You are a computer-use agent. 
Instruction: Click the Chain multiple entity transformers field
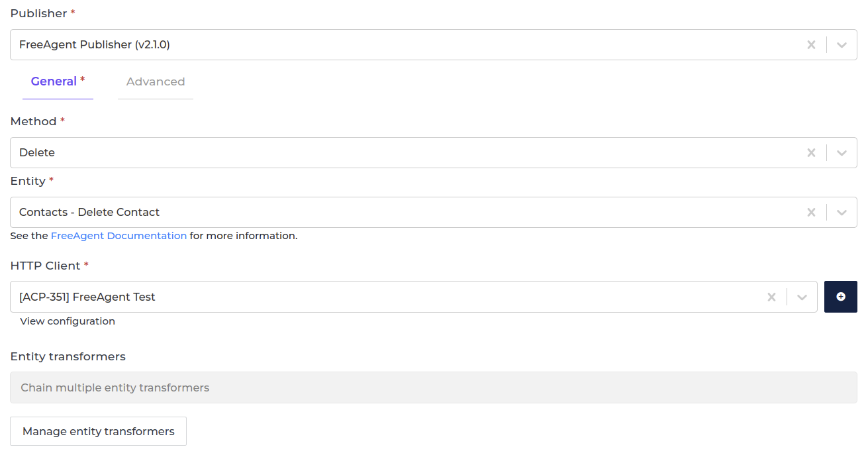point(433,387)
